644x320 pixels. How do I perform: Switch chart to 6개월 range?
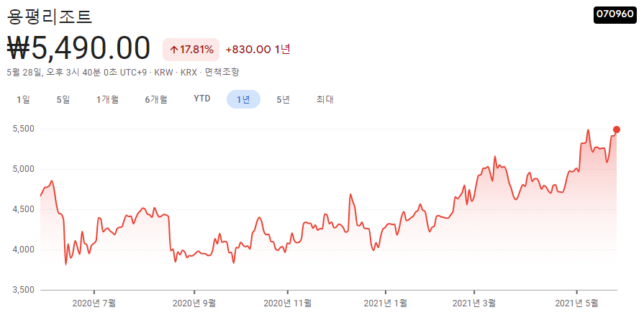click(x=156, y=99)
